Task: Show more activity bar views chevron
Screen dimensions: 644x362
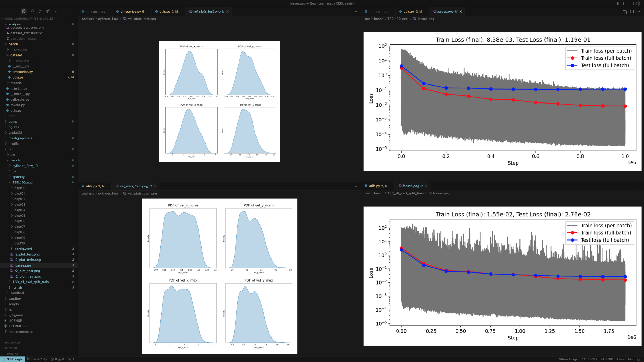Action: tap(56, 12)
